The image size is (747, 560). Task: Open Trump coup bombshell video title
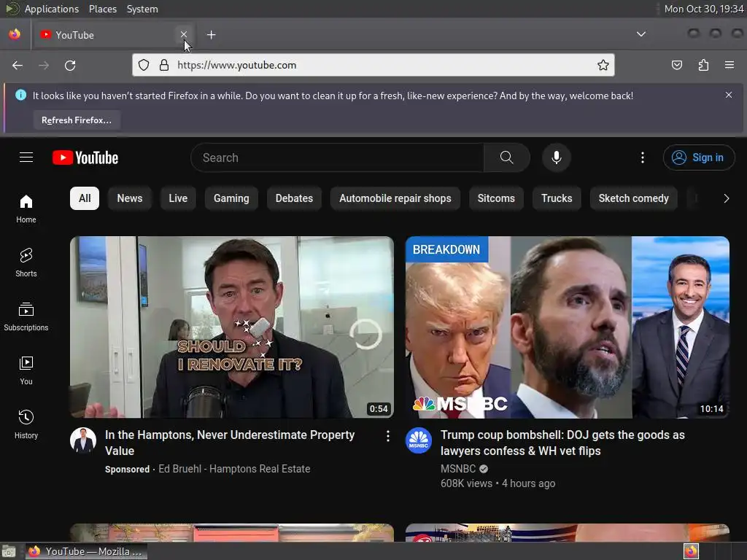pos(562,443)
